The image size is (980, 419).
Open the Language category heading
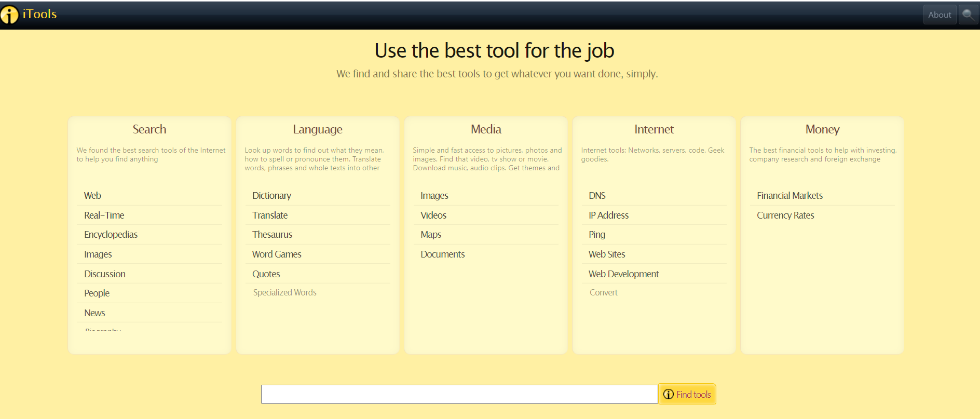pyautogui.click(x=318, y=129)
